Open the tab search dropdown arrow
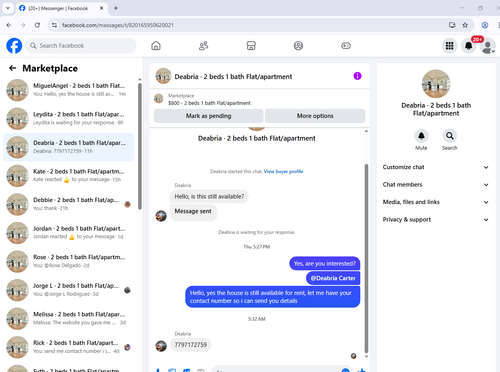 click(8, 8)
